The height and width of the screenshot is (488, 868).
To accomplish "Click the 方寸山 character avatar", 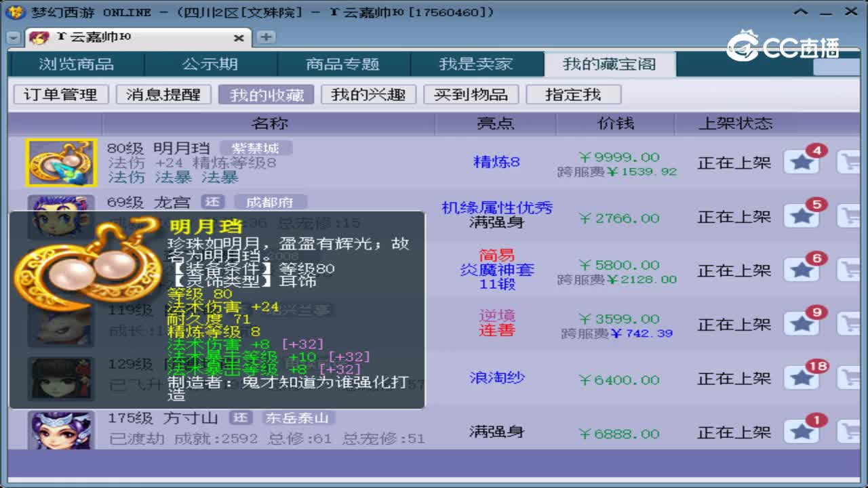I will click(x=61, y=430).
